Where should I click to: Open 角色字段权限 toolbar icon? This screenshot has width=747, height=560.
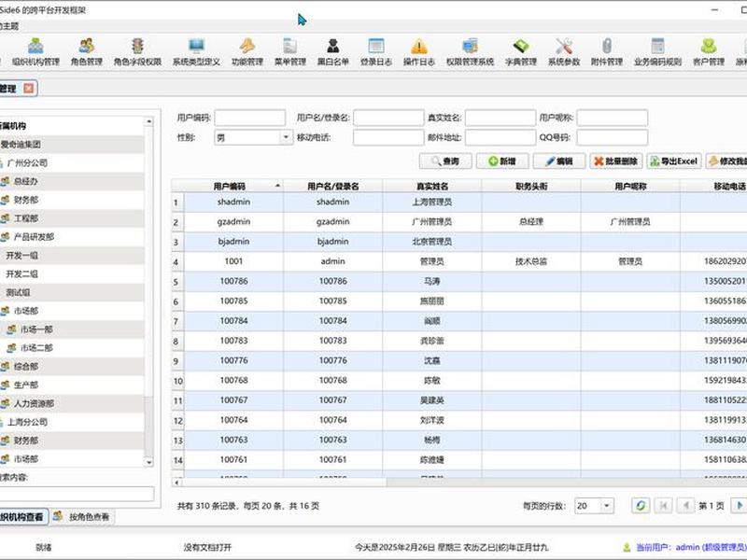point(137,52)
